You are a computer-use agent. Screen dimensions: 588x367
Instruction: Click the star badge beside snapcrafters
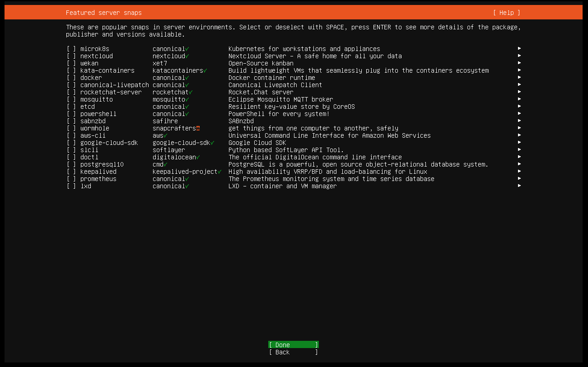198,128
